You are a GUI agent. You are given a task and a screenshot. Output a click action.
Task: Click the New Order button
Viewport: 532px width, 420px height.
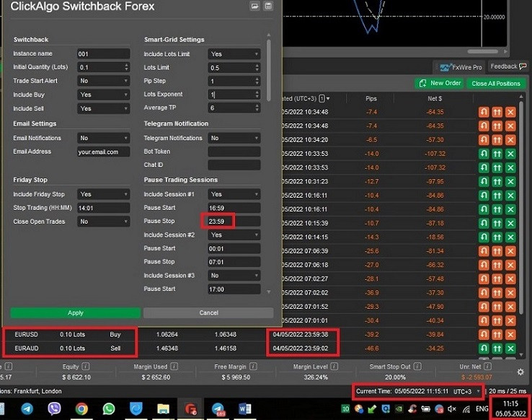click(440, 83)
